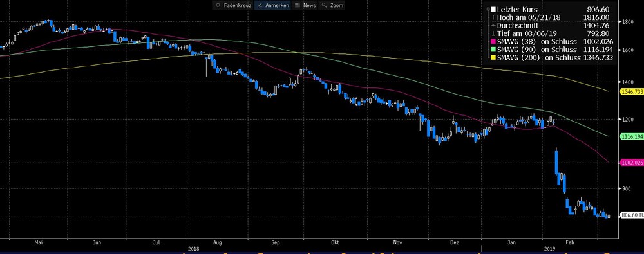Click the legend collapse icon beside Letzter Kurs
This screenshot has height=254, width=644.
point(488,10)
